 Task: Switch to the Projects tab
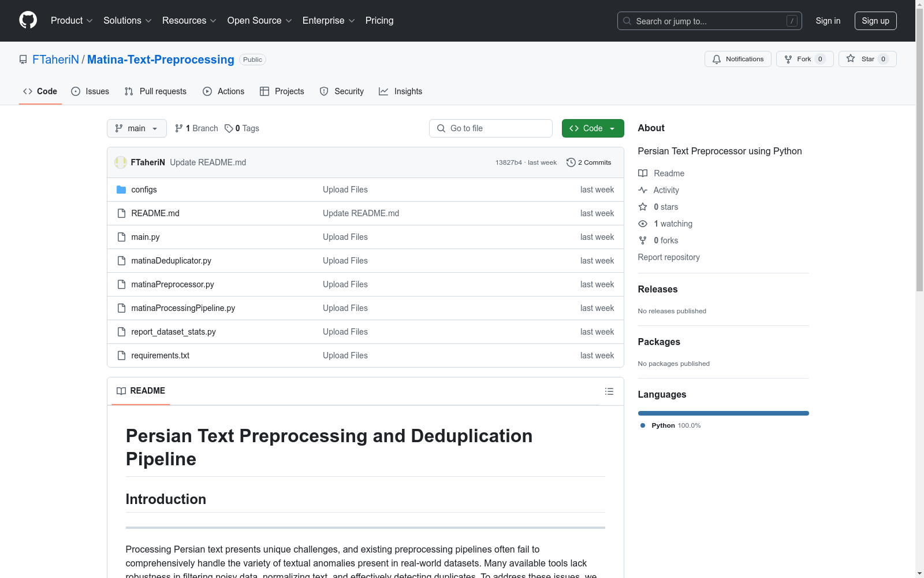coord(282,91)
